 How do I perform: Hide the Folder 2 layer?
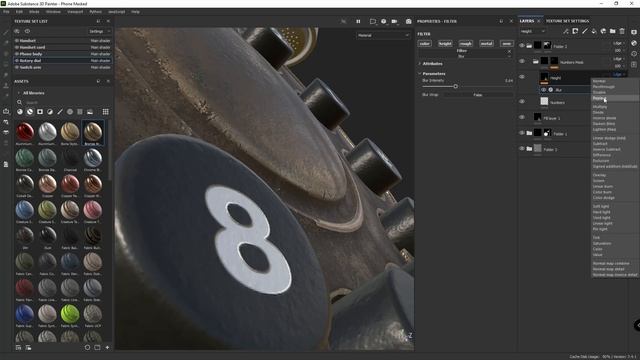click(x=522, y=46)
